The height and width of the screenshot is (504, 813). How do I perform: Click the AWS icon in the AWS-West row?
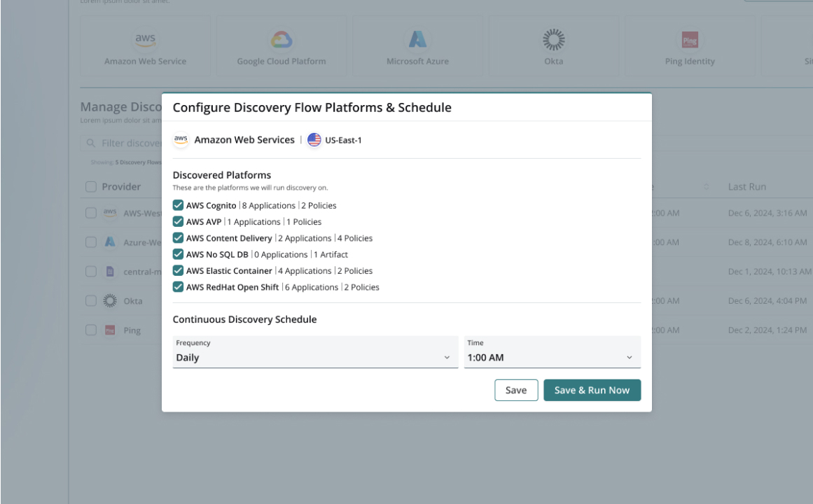(x=110, y=213)
